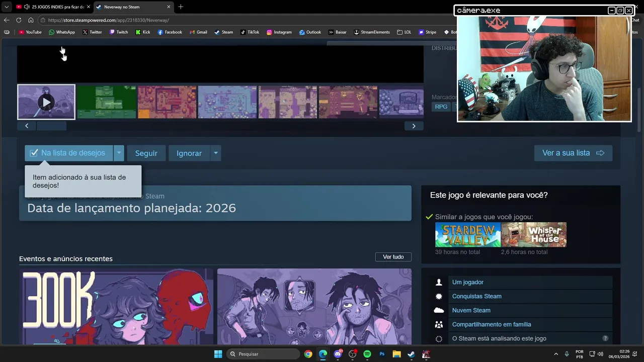
Task: Open the TikTok bookmark
Action: click(250, 32)
